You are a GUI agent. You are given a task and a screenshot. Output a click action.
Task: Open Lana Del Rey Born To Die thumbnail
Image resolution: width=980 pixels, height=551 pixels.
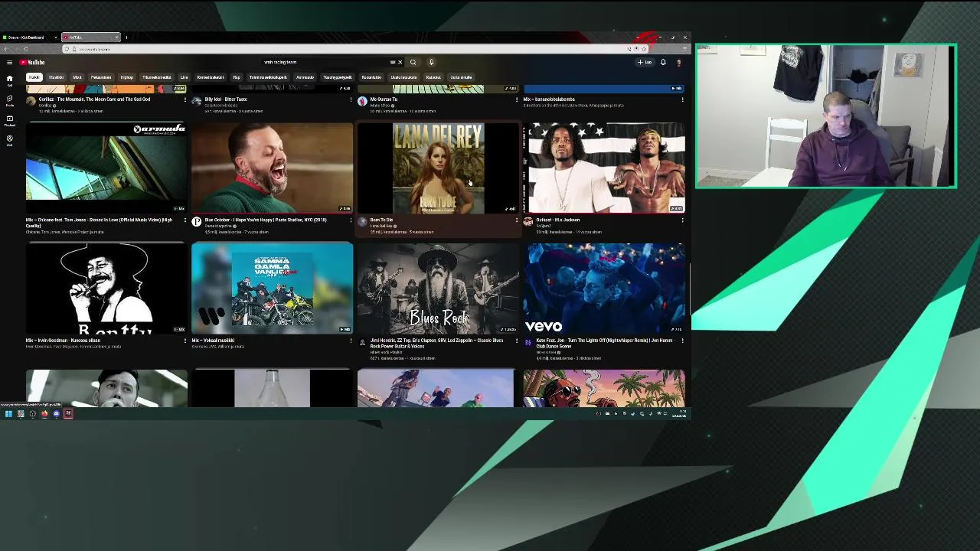click(x=438, y=168)
